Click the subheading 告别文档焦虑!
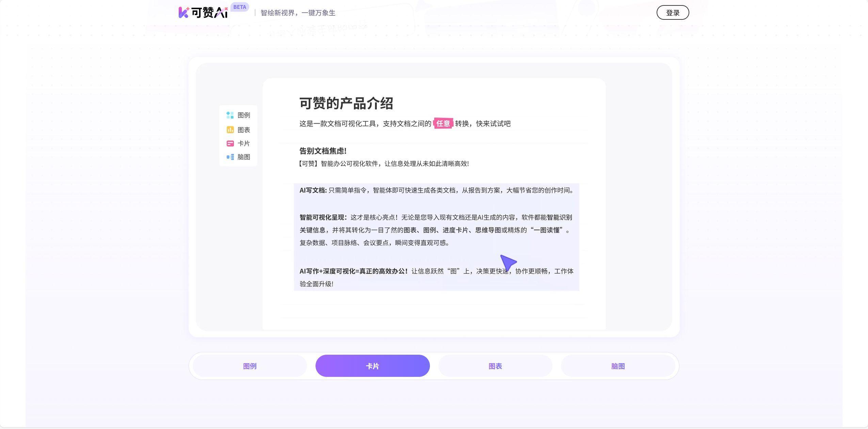868x429 pixels. (x=323, y=151)
